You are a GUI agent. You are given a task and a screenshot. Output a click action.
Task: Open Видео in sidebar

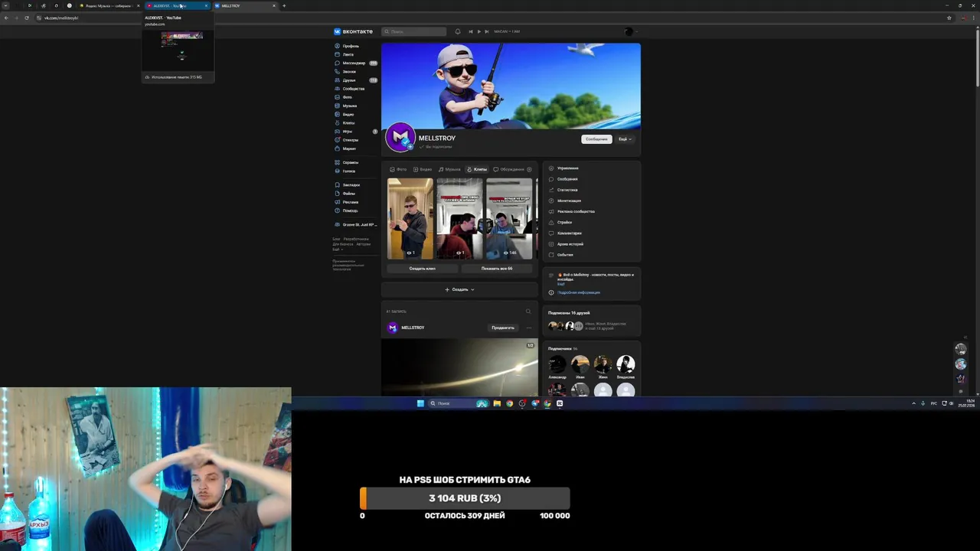345,114
